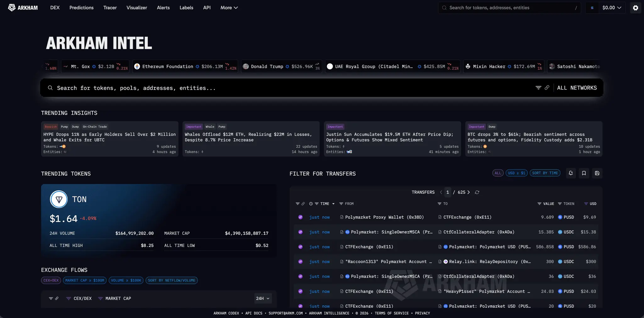Image resolution: width=644 pixels, height=318 pixels.
Task: Refresh the transfers list
Action: 477,192
